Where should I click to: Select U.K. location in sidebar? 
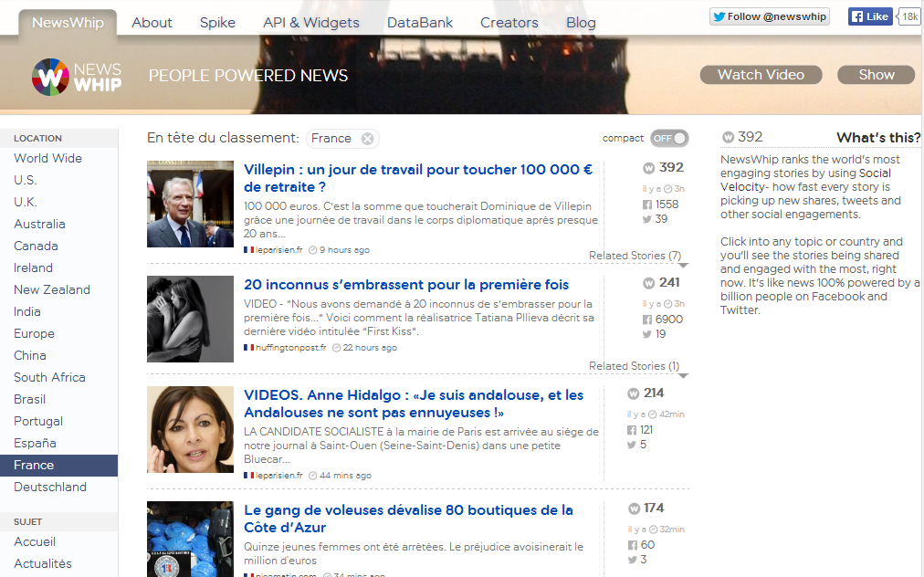(26, 202)
